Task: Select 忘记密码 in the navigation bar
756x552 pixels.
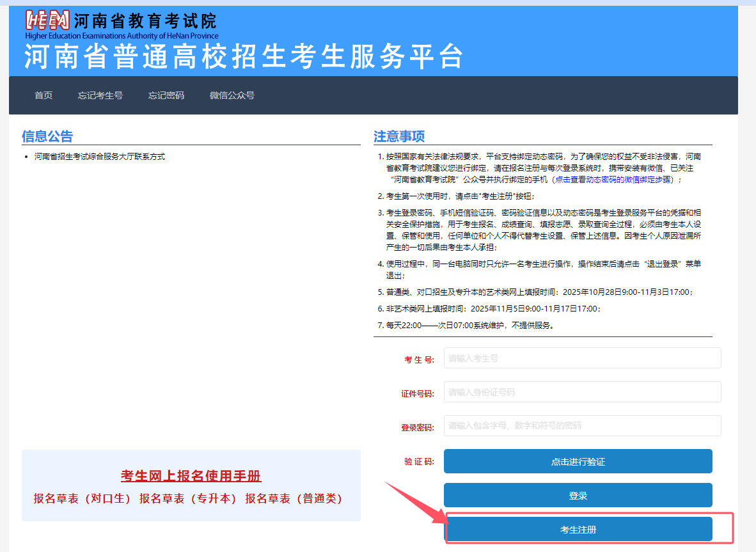Action: 166,95
